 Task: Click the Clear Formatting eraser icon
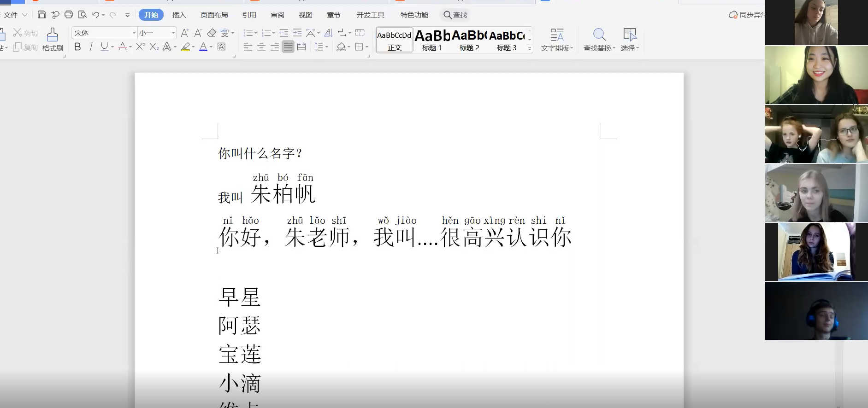[x=212, y=33]
